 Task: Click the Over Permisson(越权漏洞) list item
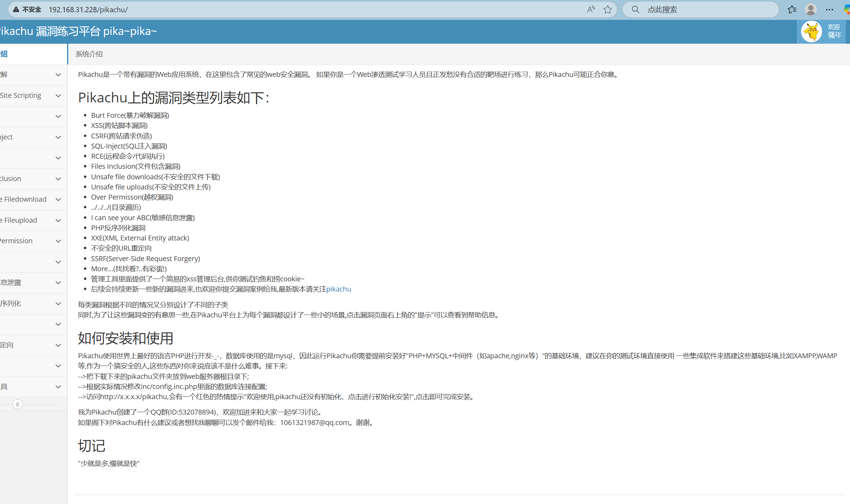coord(132,197)
